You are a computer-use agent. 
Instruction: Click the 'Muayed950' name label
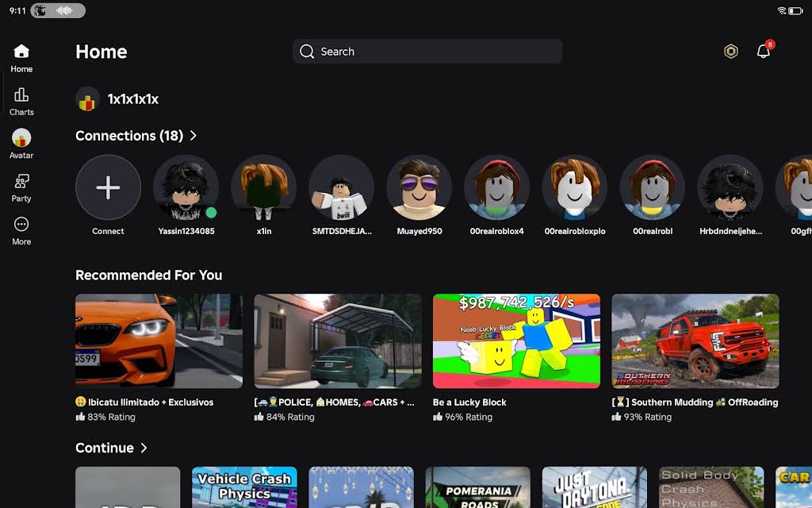[x=419, y=231]
